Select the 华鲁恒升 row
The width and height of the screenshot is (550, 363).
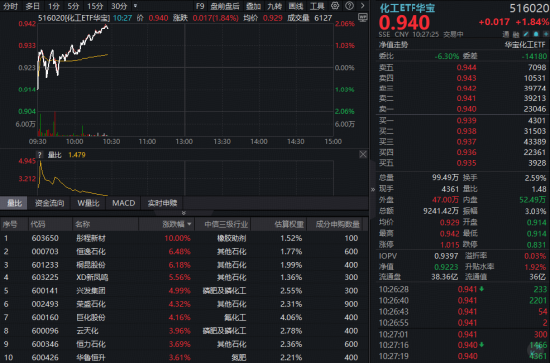pyautogui.click(x=183, y=357)
